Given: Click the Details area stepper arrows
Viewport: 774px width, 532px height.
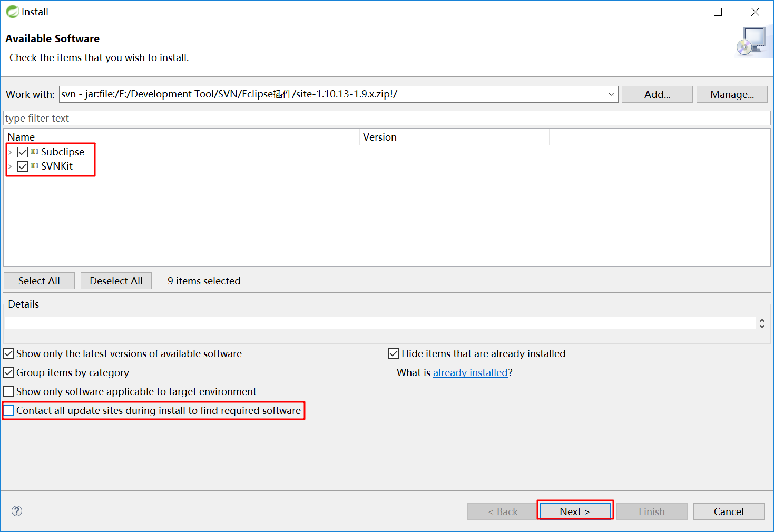Looking at the screenshot, I should coord(762,323).
